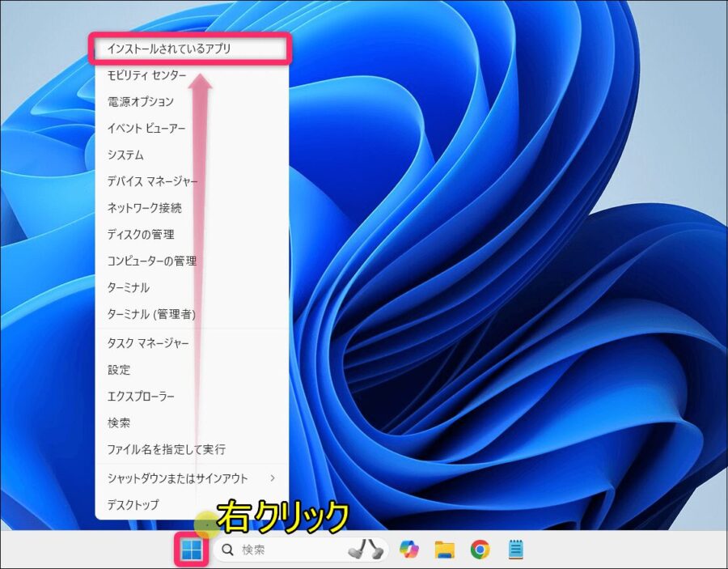Image resolution: width=728 pixels, height=569 pixels.
Task: Open Google Chrome from the taskbar
Action: coord(479,550)
